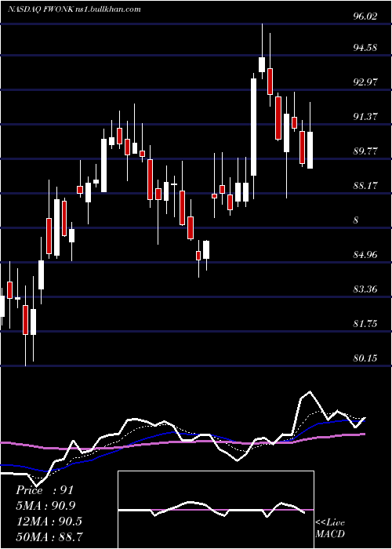This screenshot has height=549, width=392.
Task: Click the 84.96 price axis label
Action: pos(365,255)
